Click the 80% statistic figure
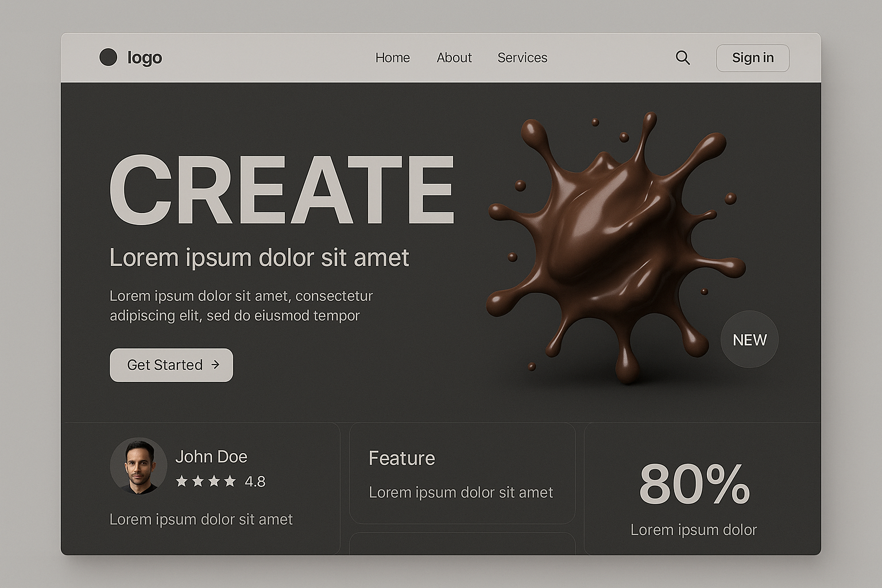 point(694,484)
